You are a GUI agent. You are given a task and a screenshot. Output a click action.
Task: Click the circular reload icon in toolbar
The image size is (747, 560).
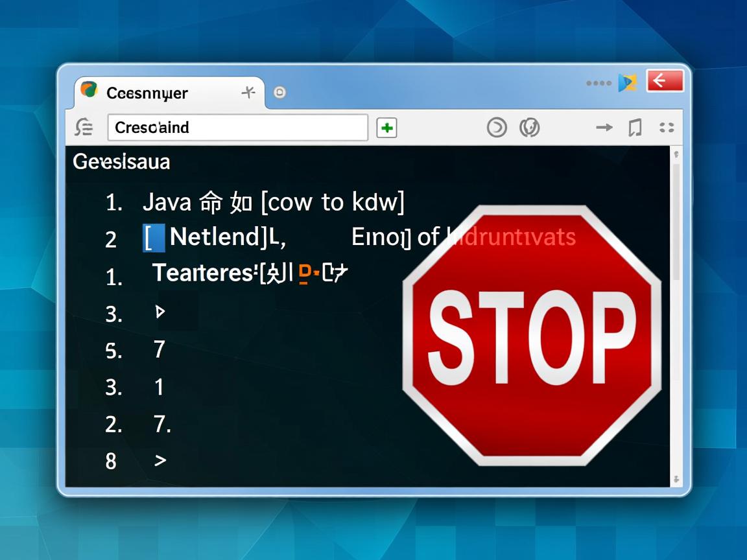click(x=497, y=128)
